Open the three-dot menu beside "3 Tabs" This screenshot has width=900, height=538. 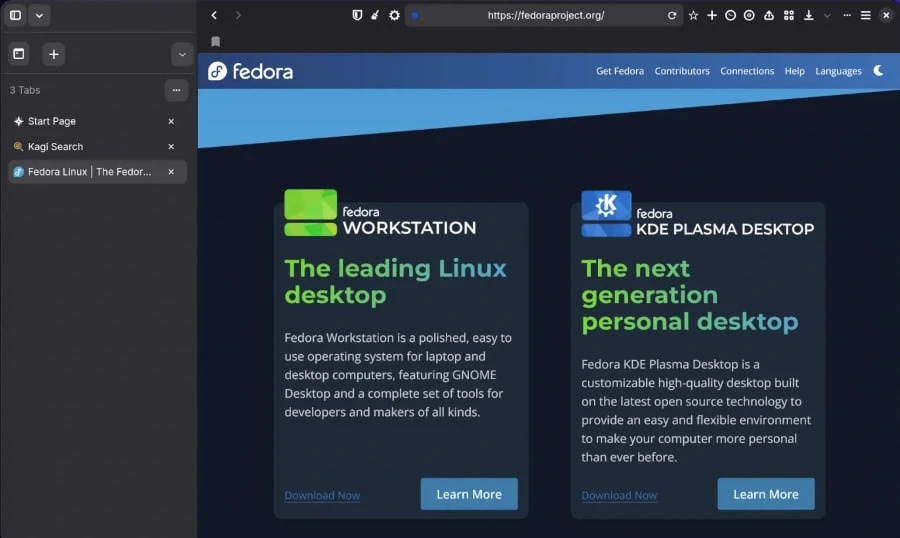(x=176, y=90)
